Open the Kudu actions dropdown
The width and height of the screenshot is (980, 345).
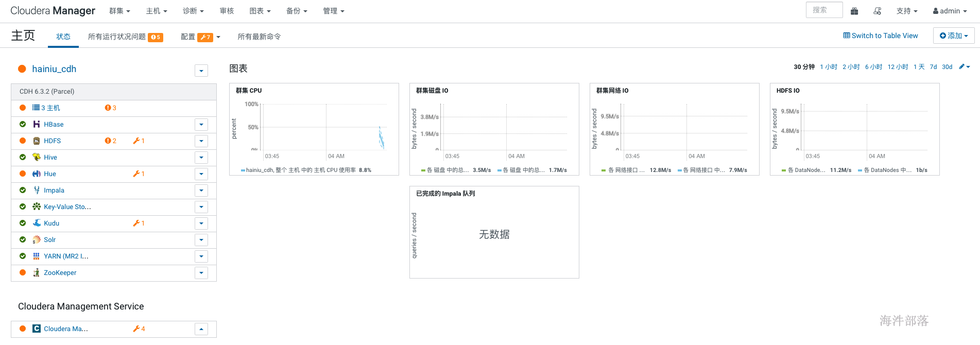click(201, 223)
